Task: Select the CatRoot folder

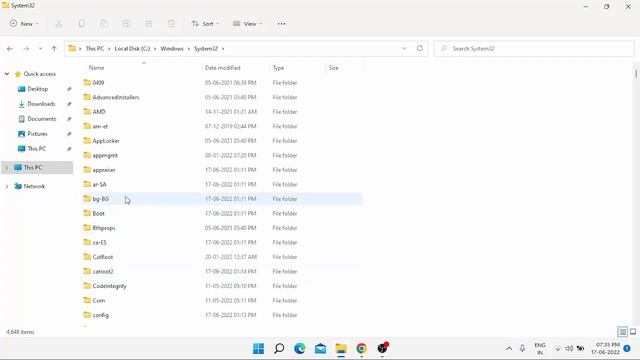Action: 102,257
